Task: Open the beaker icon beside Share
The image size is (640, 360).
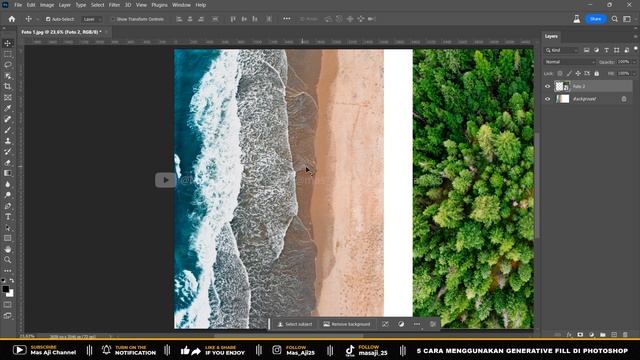Action: [577, 19]
